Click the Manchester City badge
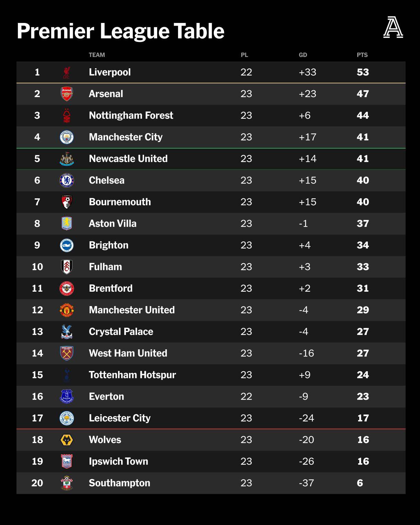 tap(67, 137)
